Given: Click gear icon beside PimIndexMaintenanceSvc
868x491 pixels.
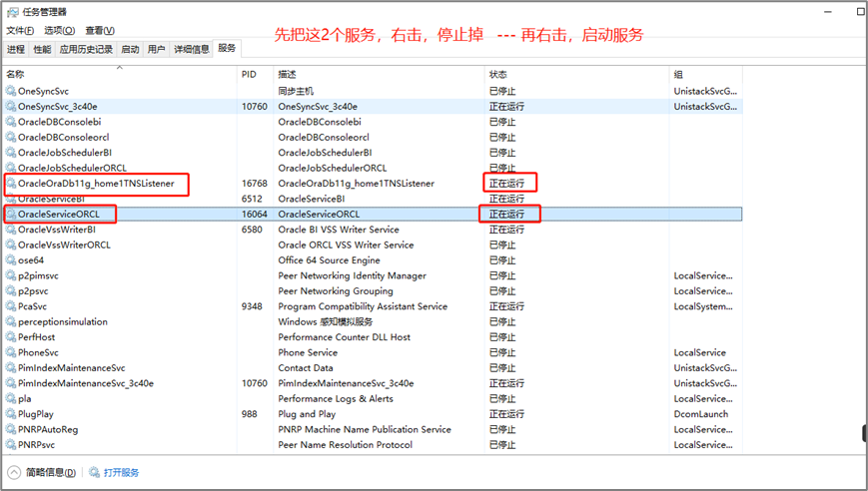Looking at the screenshot, I should (11, 367).
